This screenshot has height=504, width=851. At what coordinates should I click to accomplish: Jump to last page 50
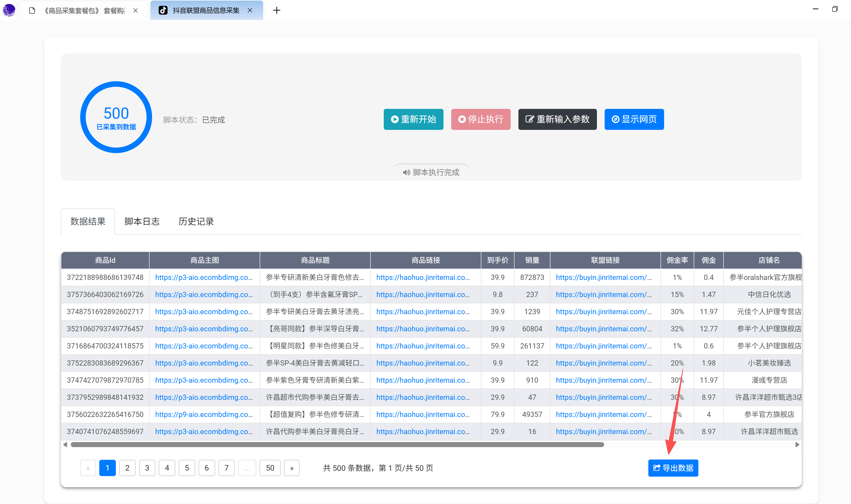pyautogui.click(x=270, y=468)
